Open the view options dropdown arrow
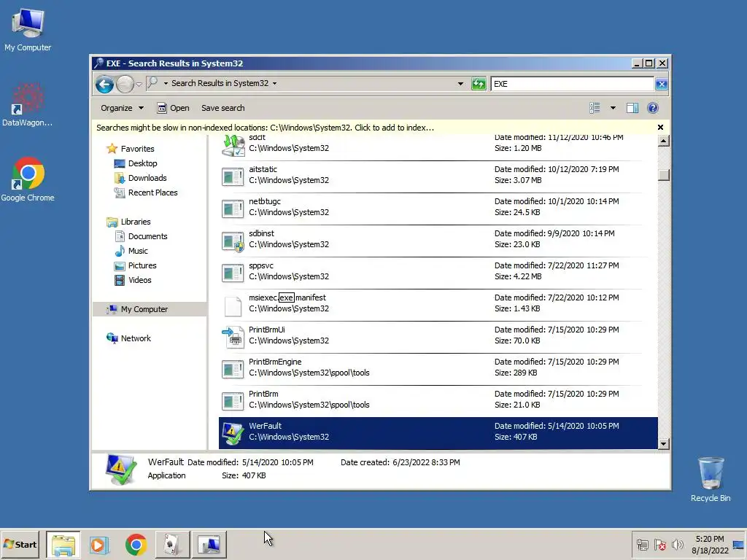The image size is (747, 560). (x=613, y=108)
